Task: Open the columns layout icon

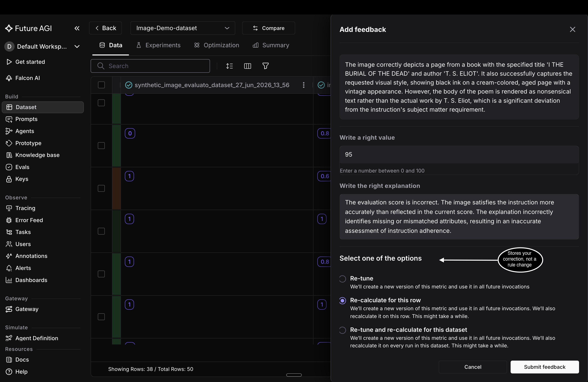Action: pos(247,66)
